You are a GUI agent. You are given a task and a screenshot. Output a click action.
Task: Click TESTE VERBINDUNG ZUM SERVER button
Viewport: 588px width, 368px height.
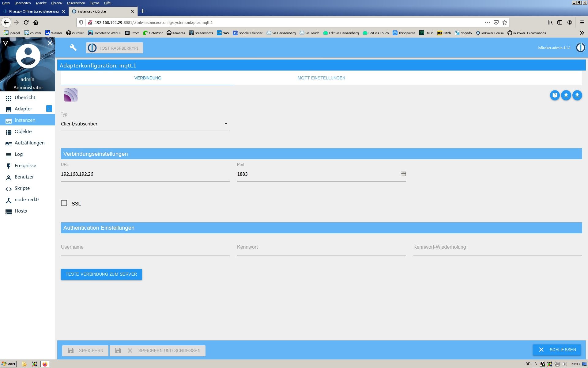(x=101, y=274)
